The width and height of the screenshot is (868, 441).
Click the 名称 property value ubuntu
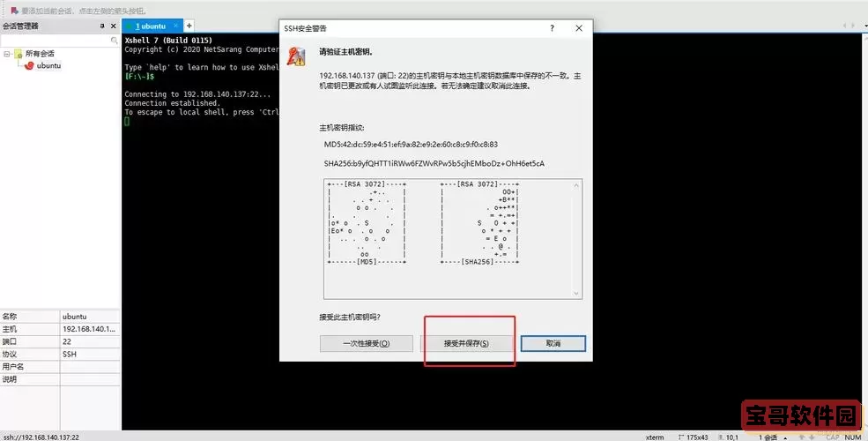click(x=74, y=317)
